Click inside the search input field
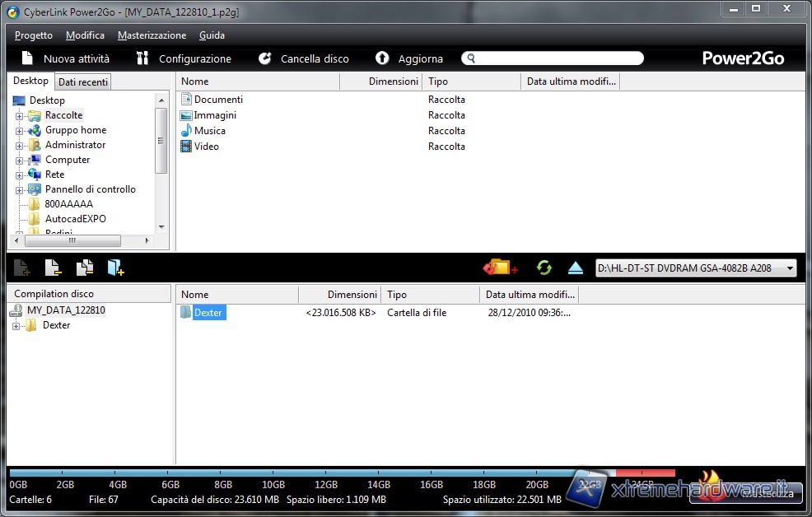The height and width of the screenshot is (517, 812). [556, 58]
